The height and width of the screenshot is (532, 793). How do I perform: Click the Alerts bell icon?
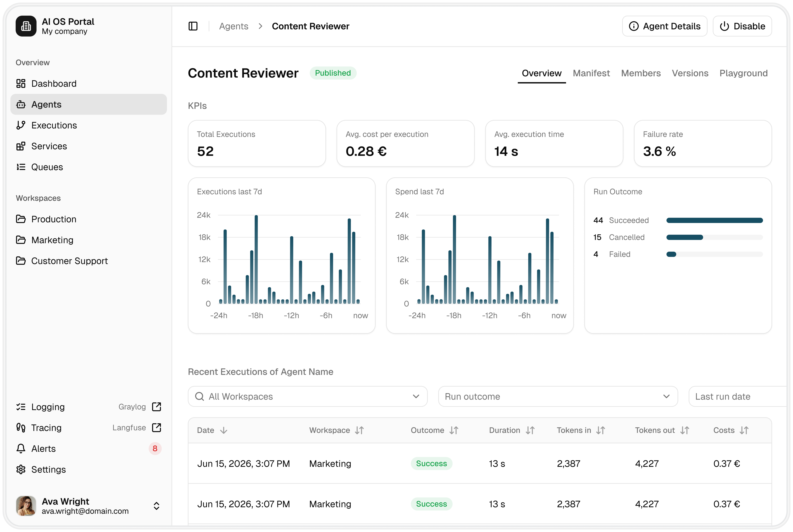[21, 449]
